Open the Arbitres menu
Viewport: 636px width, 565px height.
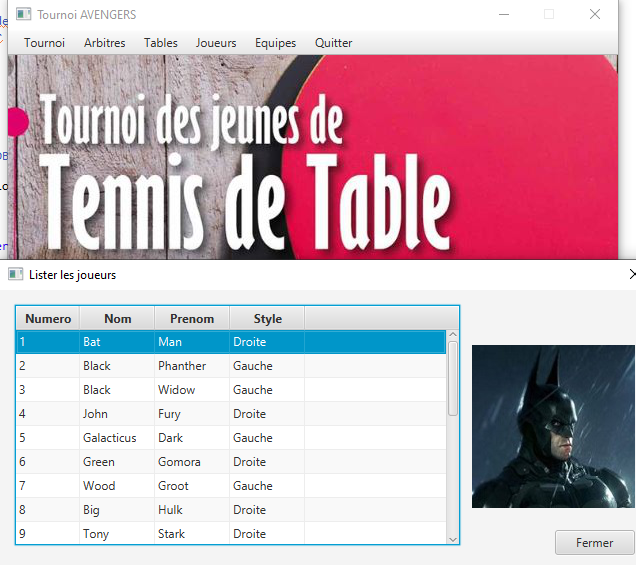(105, 43)
